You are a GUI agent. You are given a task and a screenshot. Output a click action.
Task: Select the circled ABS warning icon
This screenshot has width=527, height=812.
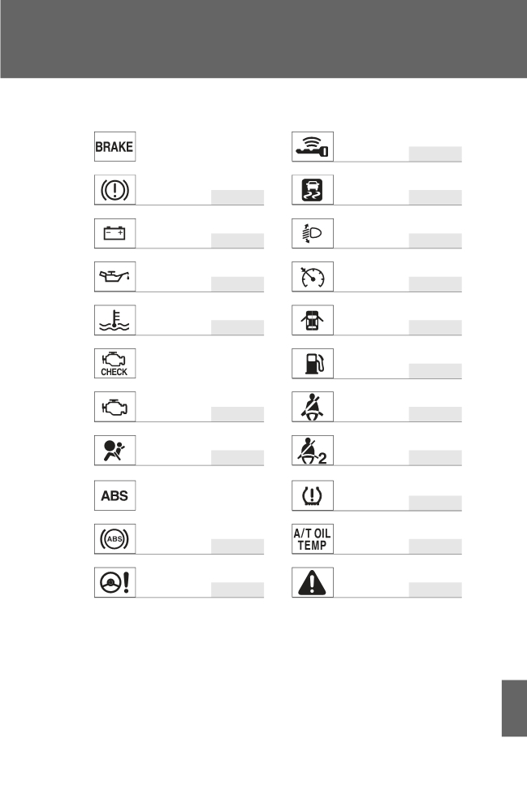pos(115,539)
